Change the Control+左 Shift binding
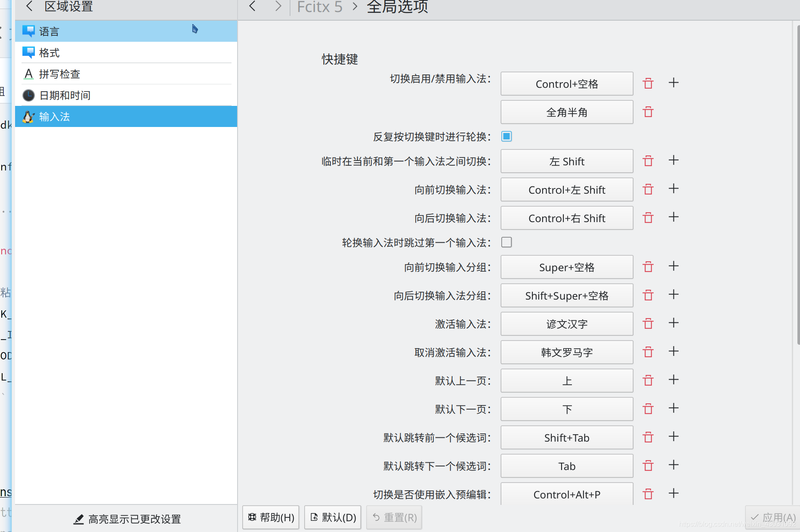Viewport: 800px width, 532px height. click(x=567, y=189)
